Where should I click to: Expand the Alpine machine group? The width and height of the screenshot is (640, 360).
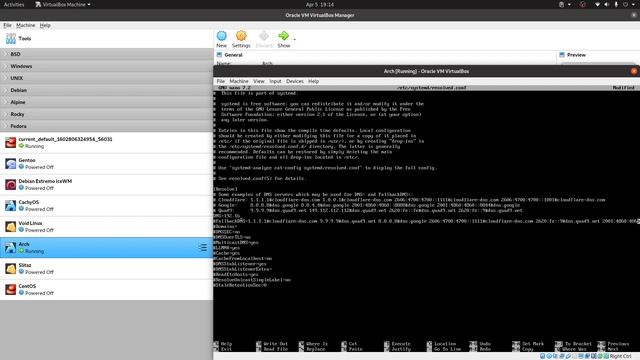106,102
